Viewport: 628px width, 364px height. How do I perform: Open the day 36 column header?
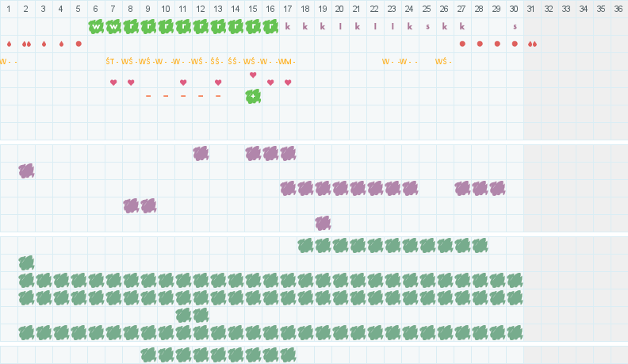click(x=618, y=9)
